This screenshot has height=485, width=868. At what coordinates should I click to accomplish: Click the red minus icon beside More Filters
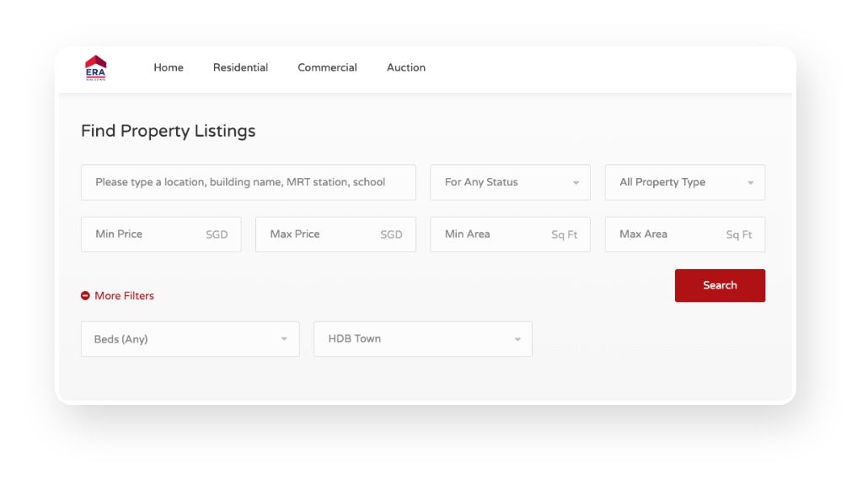tap(85, 296)
